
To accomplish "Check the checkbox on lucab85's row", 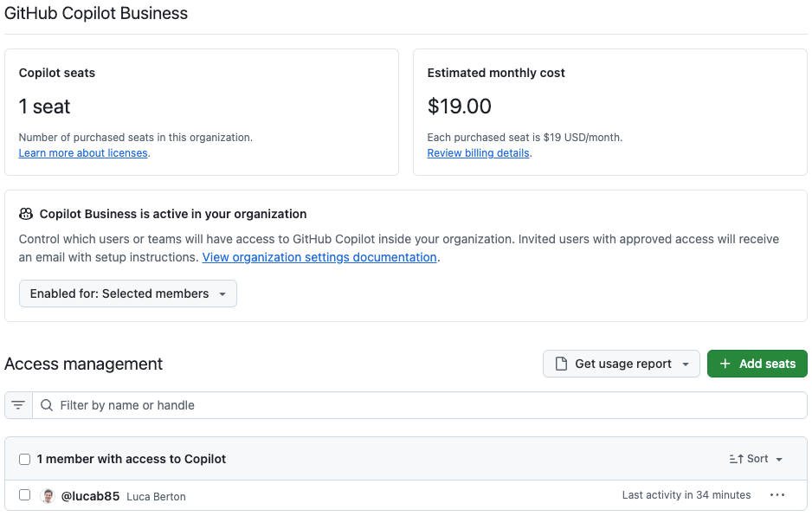I will (x=24, y=494).
